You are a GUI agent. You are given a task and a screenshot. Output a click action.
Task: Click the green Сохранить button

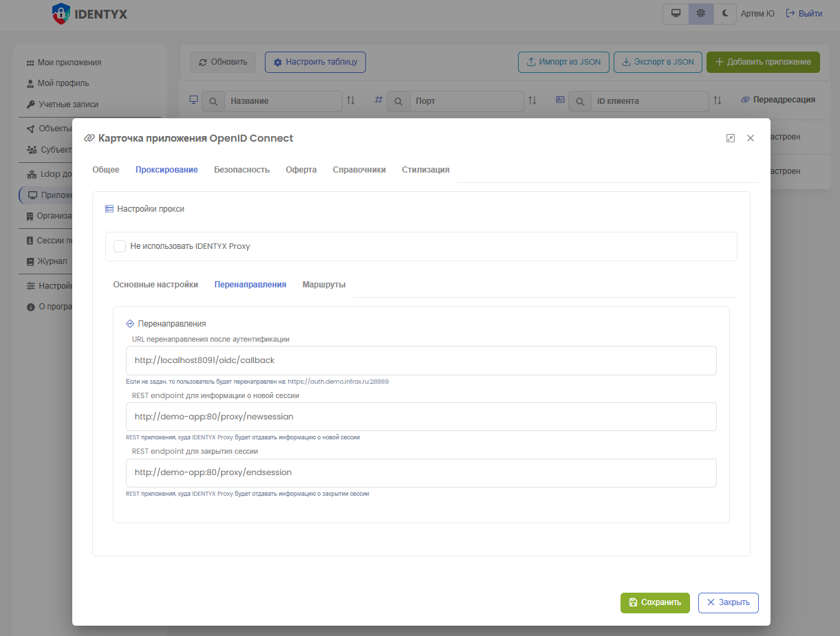(654, 602)
